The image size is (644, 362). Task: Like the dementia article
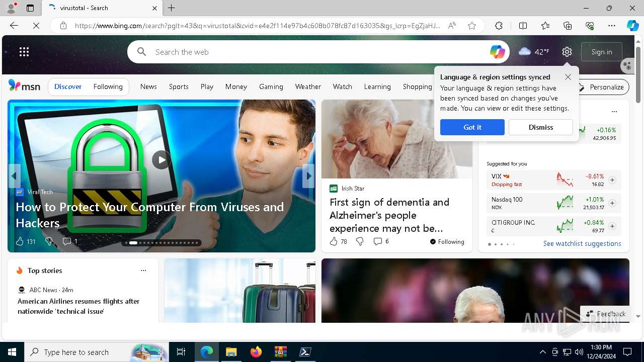click(338, 241)
